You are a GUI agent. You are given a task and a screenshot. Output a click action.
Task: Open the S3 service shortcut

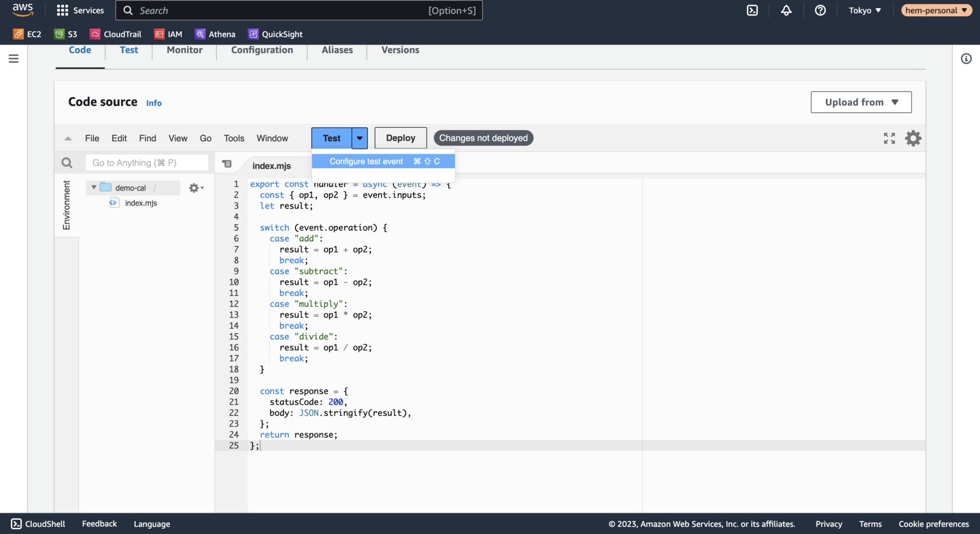tap(65, 34)
